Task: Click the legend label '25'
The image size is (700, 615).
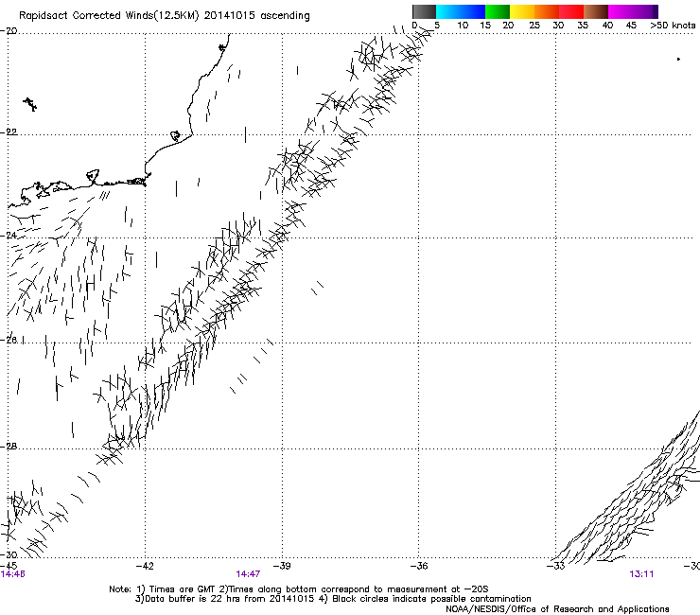Action: pyautogui.click(x=534, y=26)
